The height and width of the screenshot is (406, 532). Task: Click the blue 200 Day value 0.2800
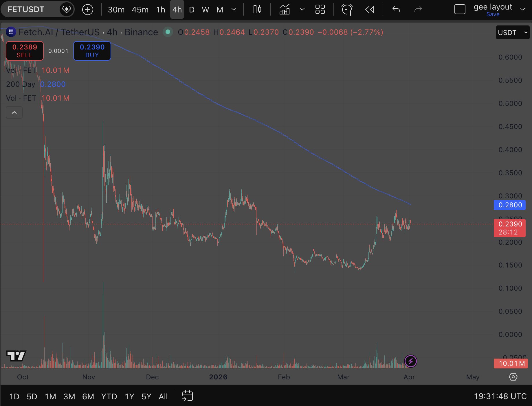point(53,84)
